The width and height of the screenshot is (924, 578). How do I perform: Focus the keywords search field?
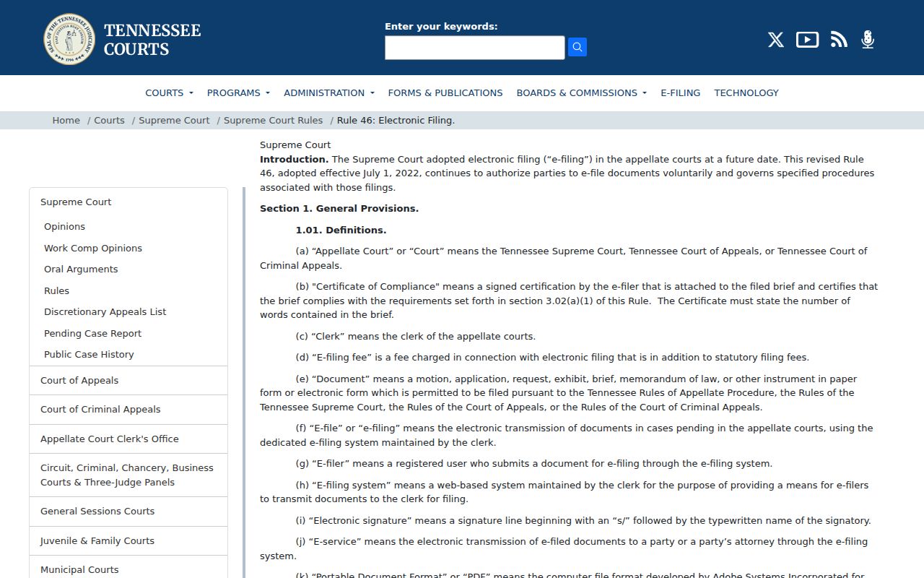tap(474, 48)
